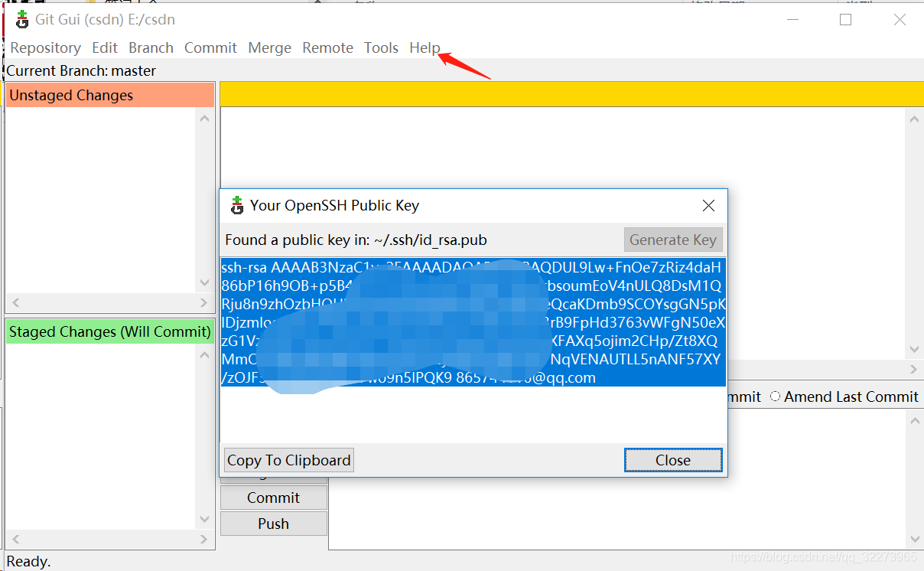
Task: Click Staged Changes scroll up arrow
Action: click(x=204, y=354)
